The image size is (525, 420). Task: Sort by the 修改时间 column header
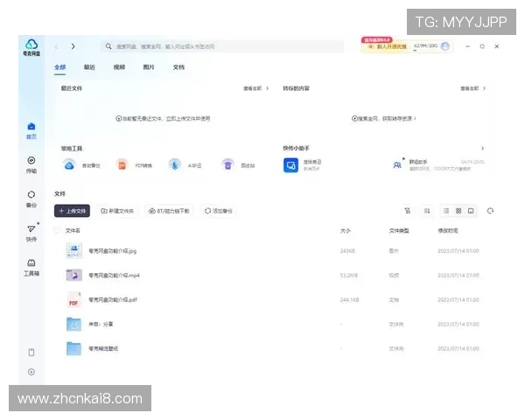coord(448,230)
